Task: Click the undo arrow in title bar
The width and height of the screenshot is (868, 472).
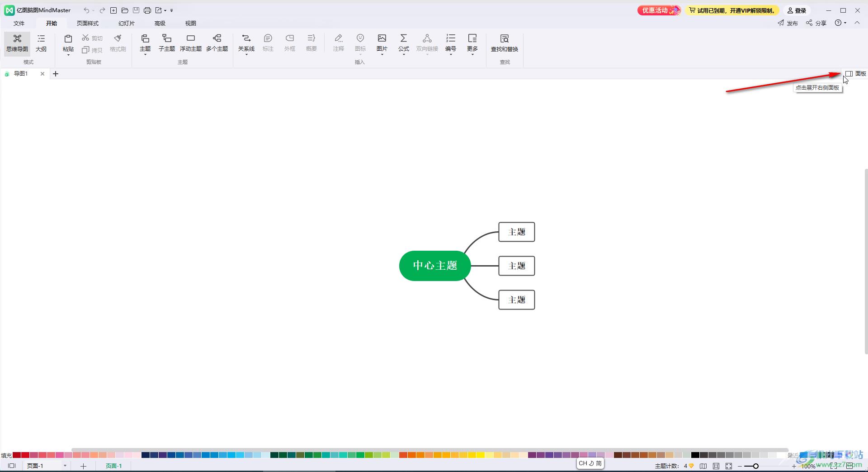Action: pos(86,10)
